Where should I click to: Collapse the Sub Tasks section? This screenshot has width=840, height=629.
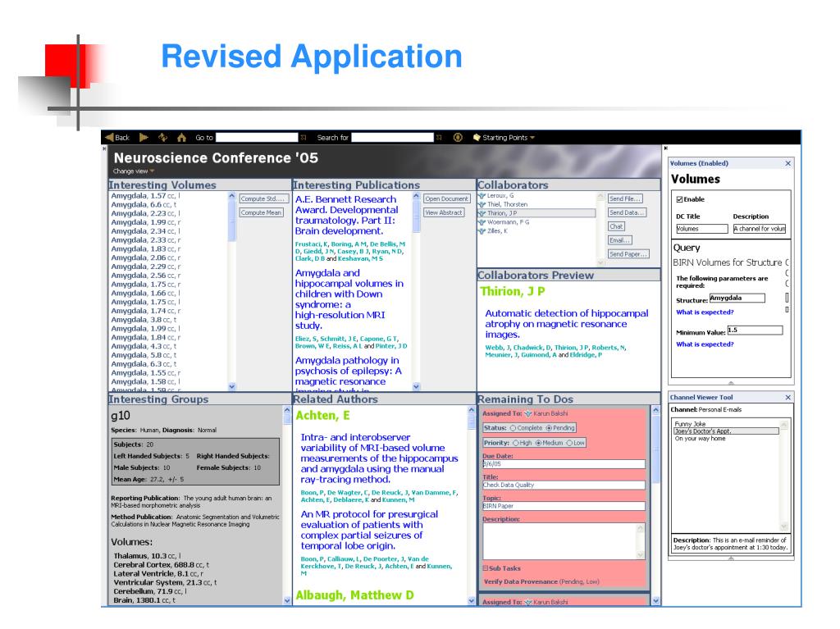click(486, 568)
